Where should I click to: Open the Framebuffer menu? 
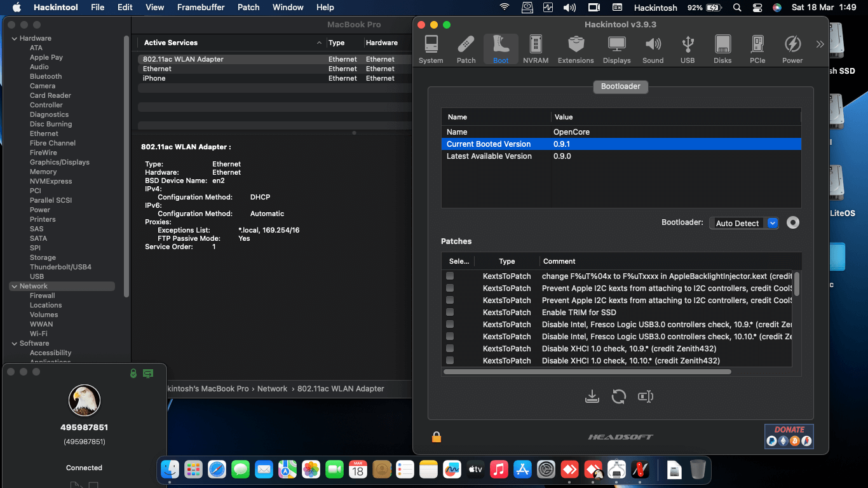click(x=201, y=8)
